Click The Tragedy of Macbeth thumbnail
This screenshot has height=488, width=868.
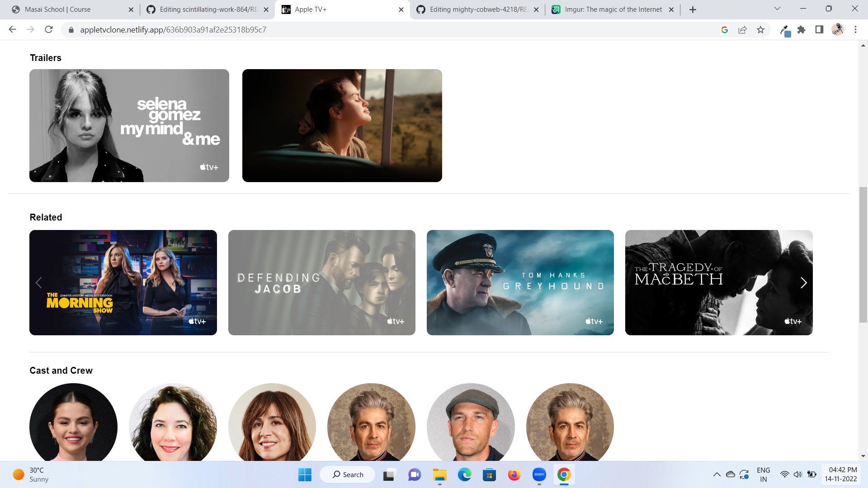point(719,282)
